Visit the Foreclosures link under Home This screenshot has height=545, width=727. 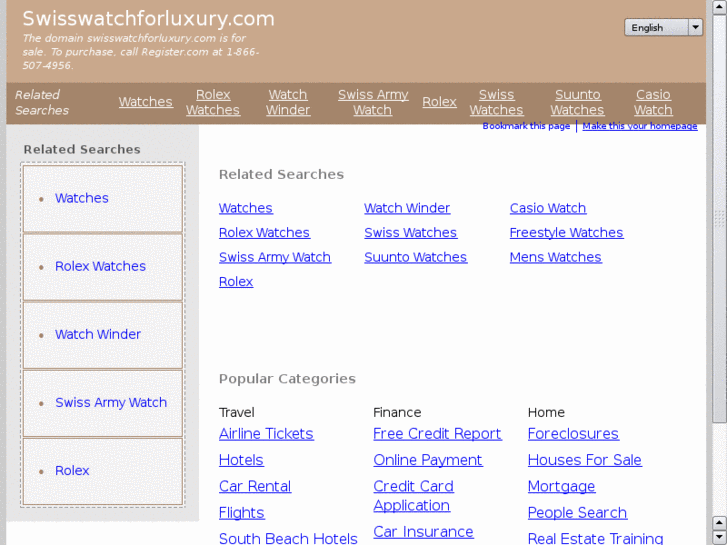coord(573,434)
